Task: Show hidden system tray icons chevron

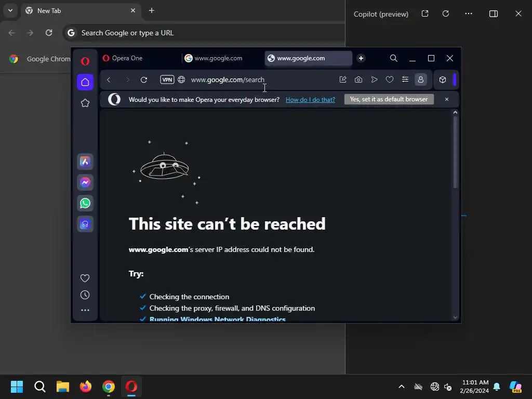Action: (402, 387)
